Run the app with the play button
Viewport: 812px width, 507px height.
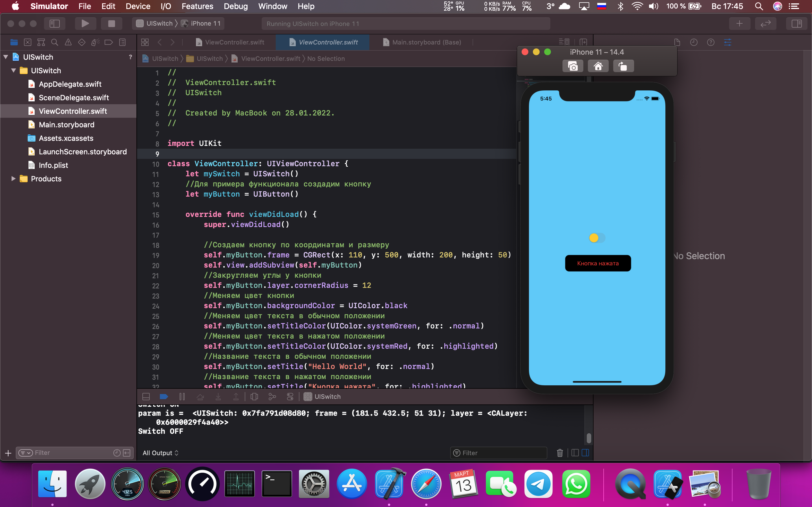[85, 23]
